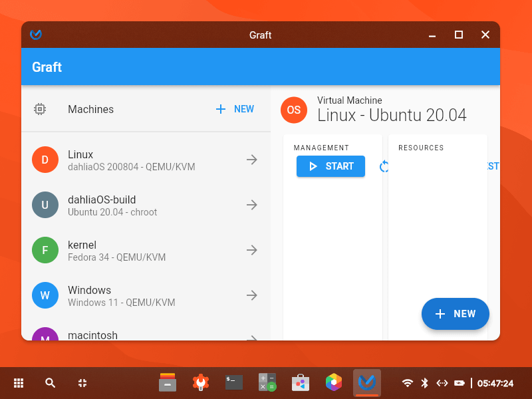
Task: Launch the Files app from the taskbar
Action: [168, 382]
